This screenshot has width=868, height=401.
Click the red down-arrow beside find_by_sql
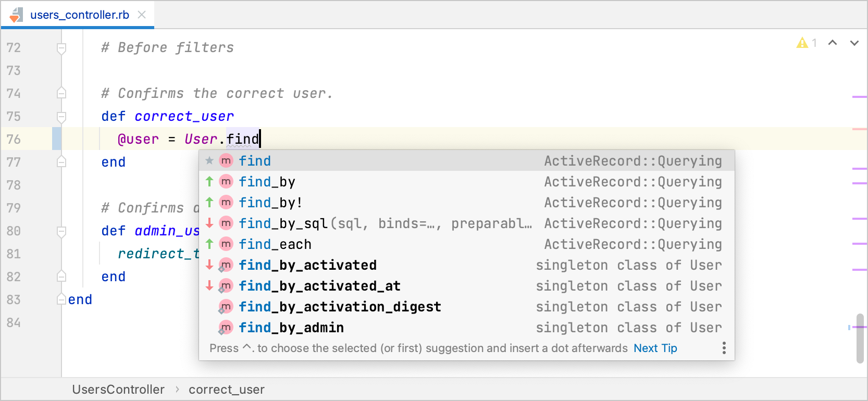pyautogui.click(x=208, y=223)
